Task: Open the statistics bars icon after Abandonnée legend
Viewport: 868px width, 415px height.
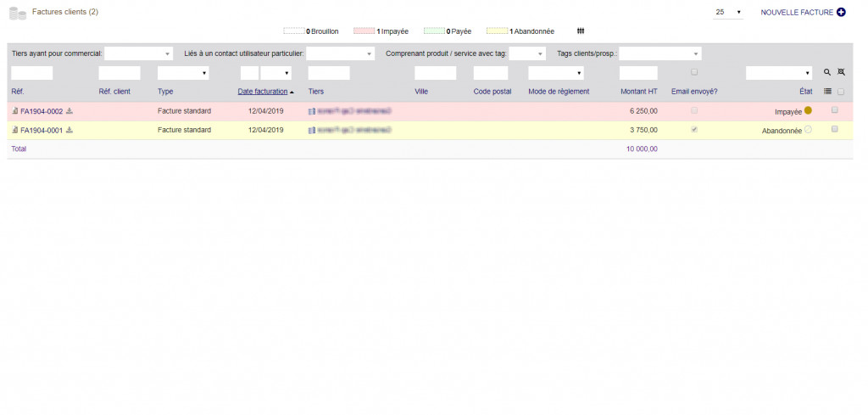Action: pos(581,31)
